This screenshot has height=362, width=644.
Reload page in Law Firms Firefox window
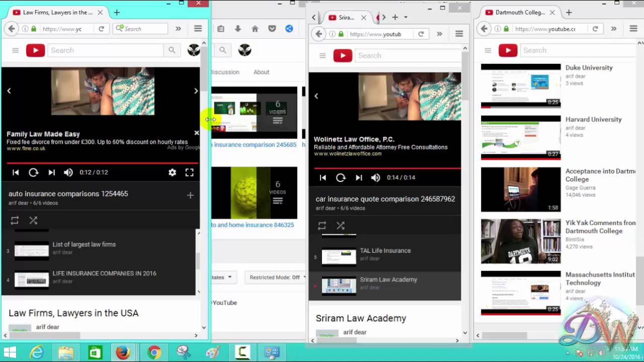(101, 29)
